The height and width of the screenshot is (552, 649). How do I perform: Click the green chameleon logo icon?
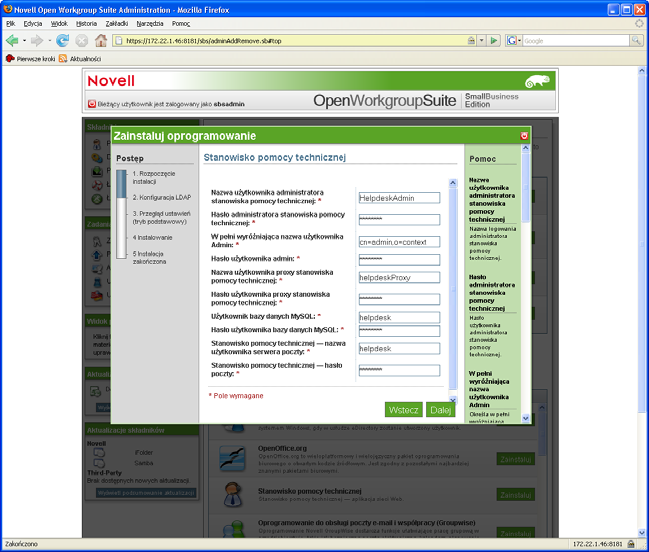[x=537, y=81]
